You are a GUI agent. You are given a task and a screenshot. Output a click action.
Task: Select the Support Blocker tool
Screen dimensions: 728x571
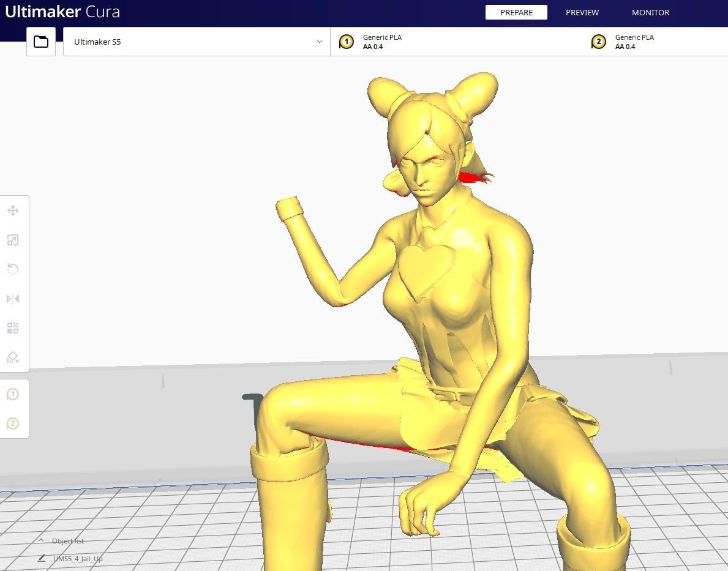point(13,357)
